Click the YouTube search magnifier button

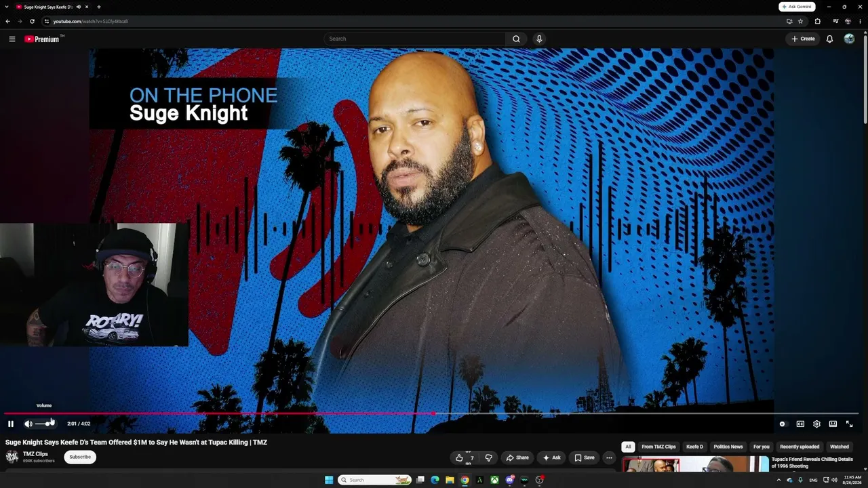(x=516, y=39)
